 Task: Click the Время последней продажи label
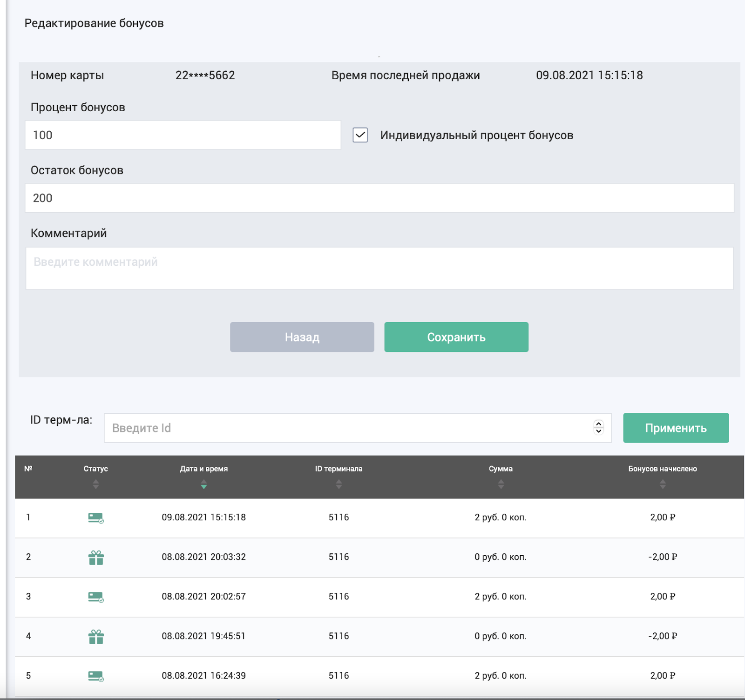point(406,75)
